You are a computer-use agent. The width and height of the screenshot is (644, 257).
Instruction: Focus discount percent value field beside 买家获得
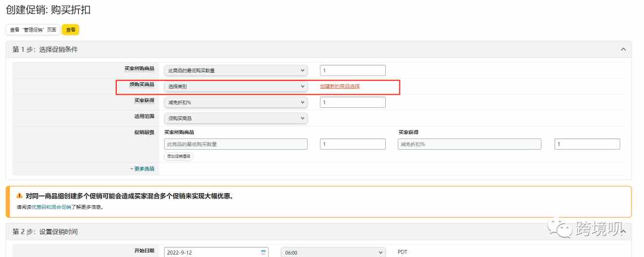pos(353,102)
